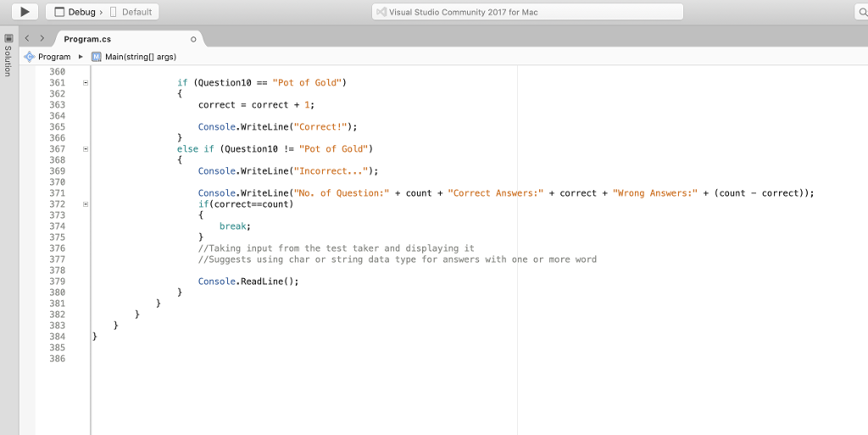Click the "No. of Question:" string
Image resolution: width=868 pixels, height=435 pixels.
click(342, 193)
